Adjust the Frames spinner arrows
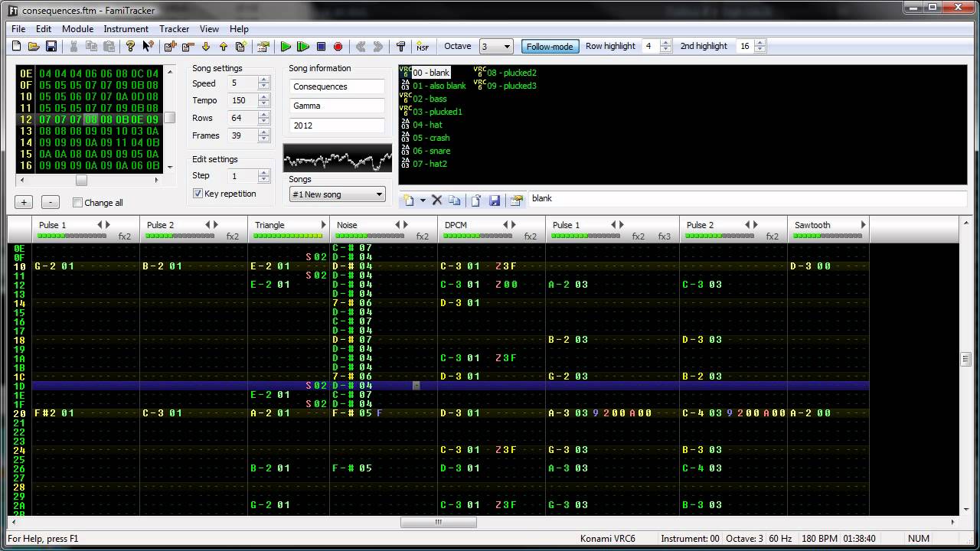Screen dimensions: 980x551 coord(264,135)
